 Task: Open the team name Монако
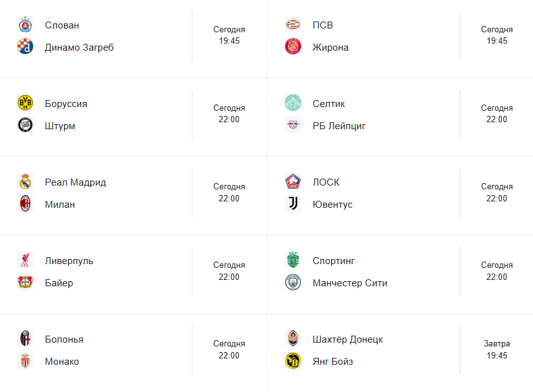tap(62, 362)
